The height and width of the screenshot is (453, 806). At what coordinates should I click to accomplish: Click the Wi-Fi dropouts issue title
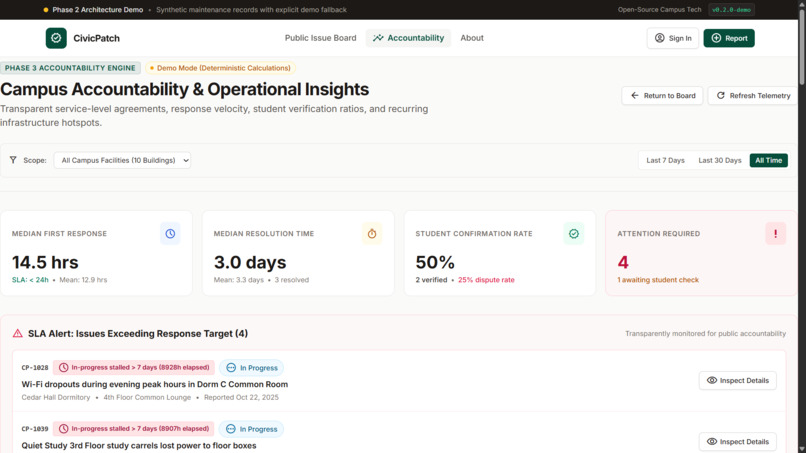(155, 384)
